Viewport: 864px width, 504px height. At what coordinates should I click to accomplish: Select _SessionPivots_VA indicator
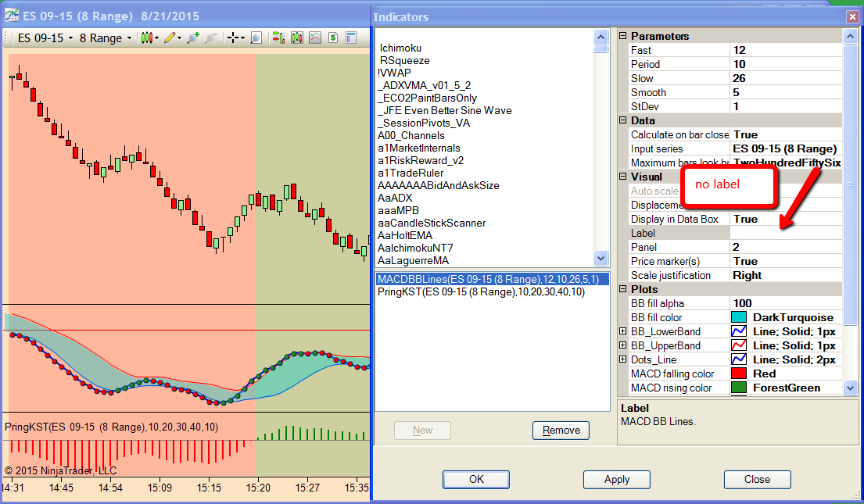coord(423,123)
